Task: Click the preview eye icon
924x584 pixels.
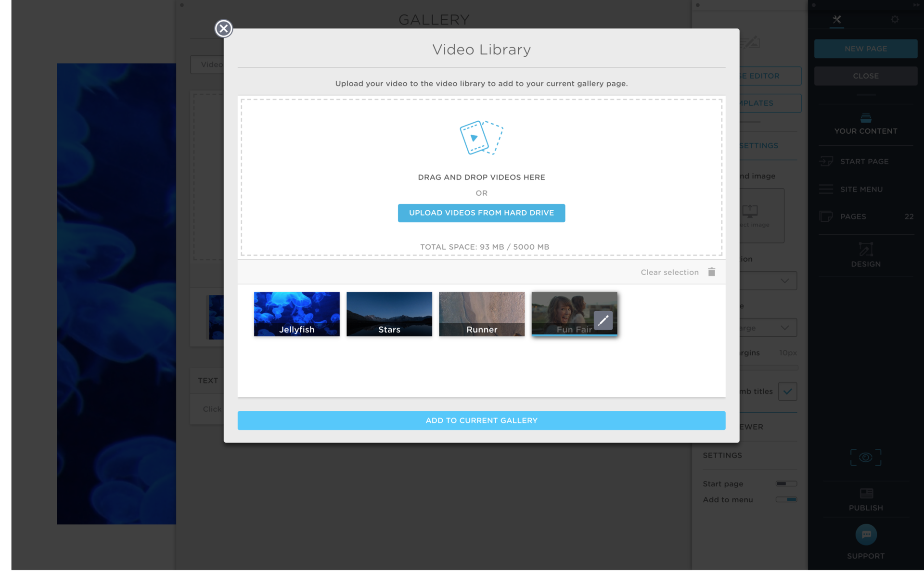Action: coord(865,457)
